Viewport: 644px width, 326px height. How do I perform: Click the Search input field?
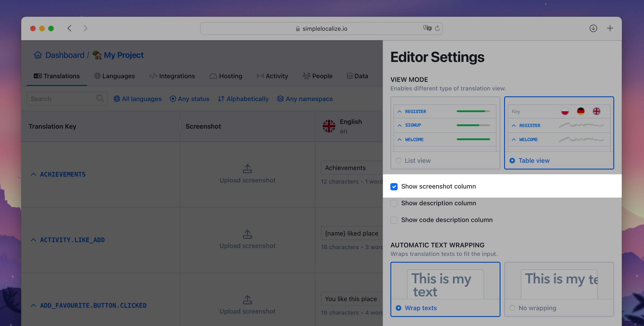coord(67,99)
